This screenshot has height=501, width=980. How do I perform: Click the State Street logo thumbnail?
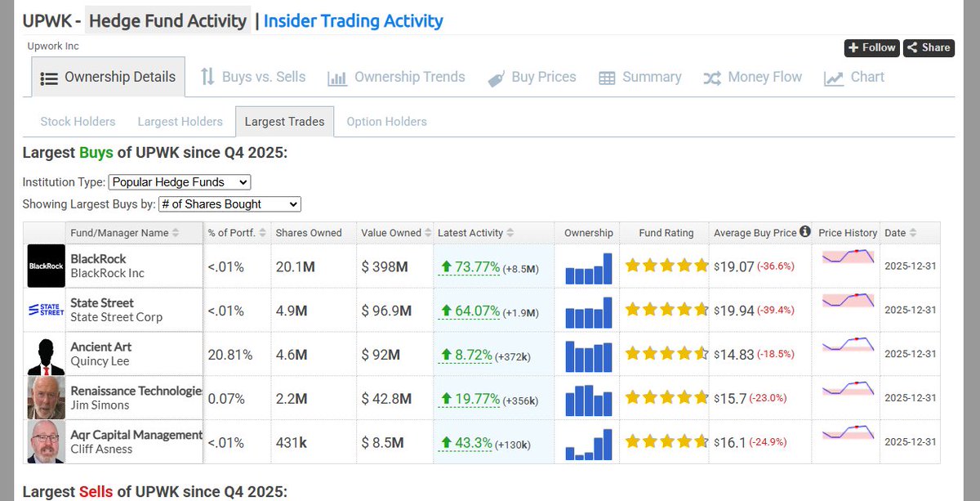46,310
